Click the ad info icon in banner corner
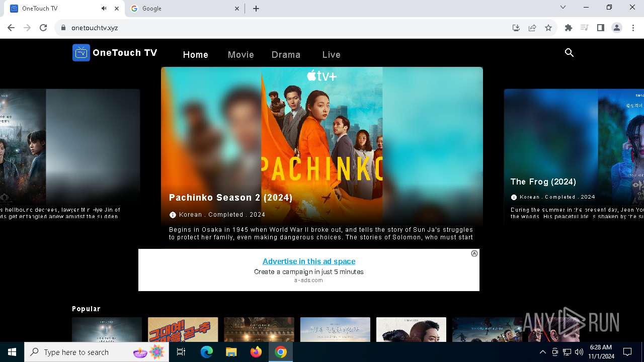Viewport: 644px width, 362px height. tap(474, 253)
